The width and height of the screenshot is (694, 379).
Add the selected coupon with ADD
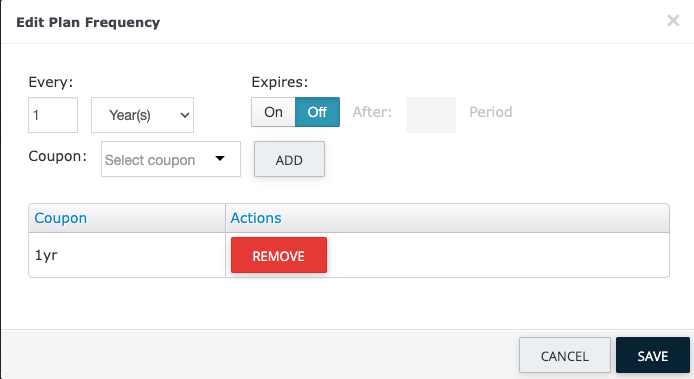coord(289,159)
